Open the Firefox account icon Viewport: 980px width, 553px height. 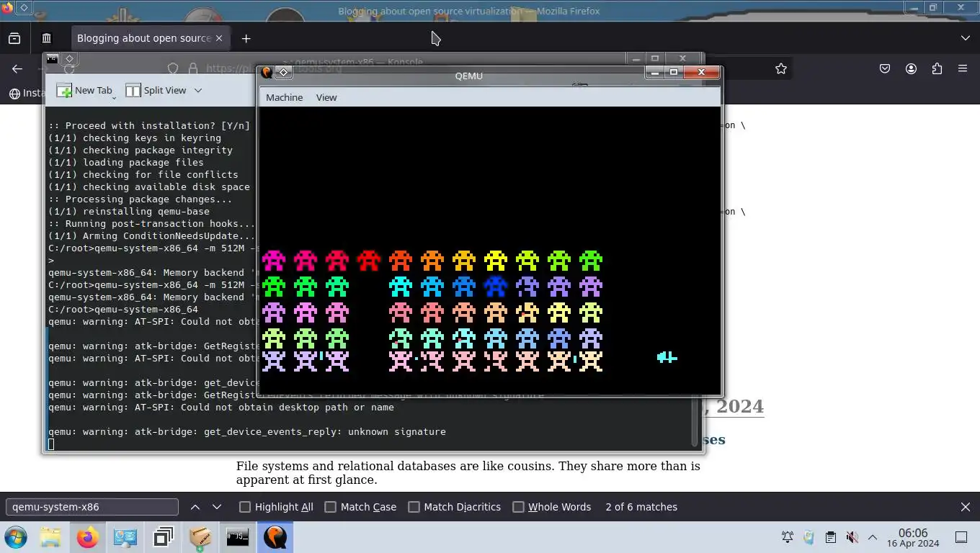[x=911, y=69]
